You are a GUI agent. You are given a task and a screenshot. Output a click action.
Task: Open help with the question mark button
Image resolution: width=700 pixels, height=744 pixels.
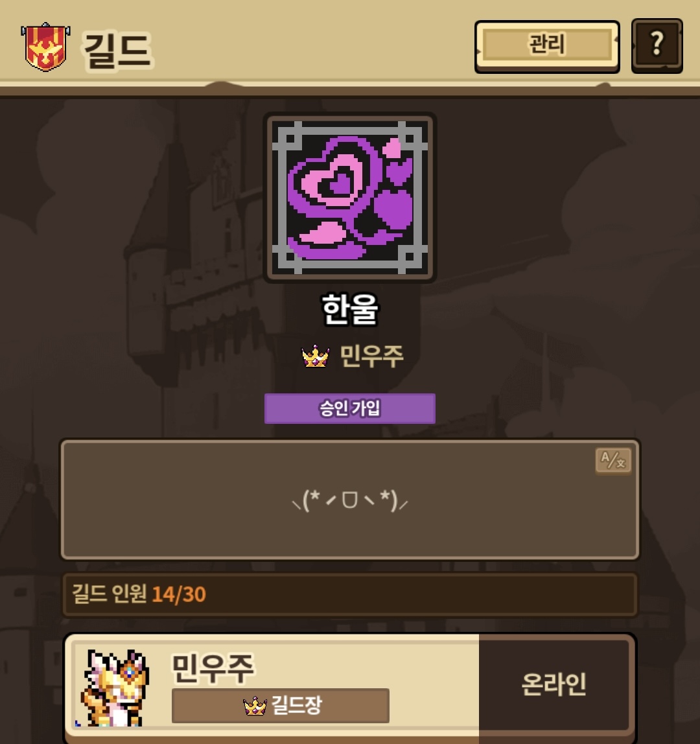(x=657, y=46)
